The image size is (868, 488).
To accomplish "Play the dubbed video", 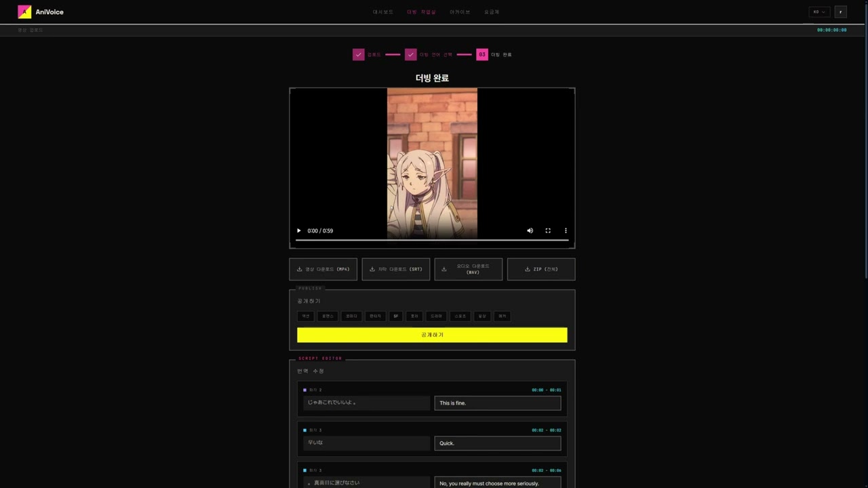I will [298, 230].
